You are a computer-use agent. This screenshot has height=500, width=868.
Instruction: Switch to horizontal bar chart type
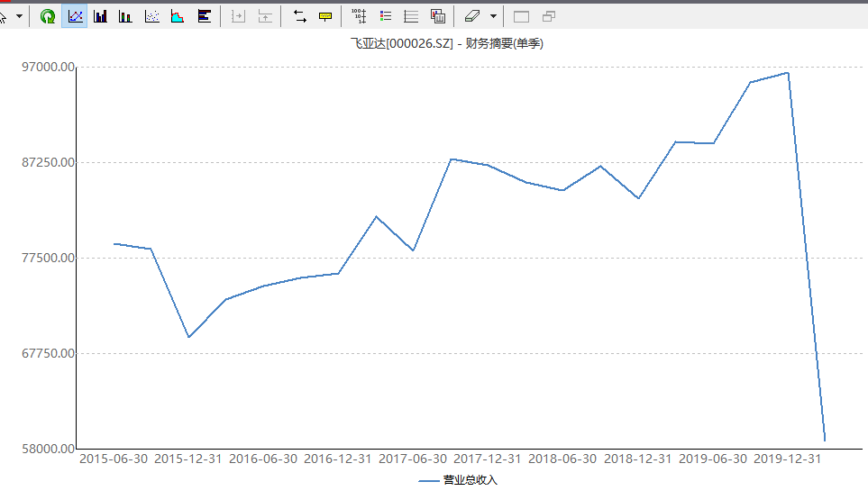click(x=205, y=16)
